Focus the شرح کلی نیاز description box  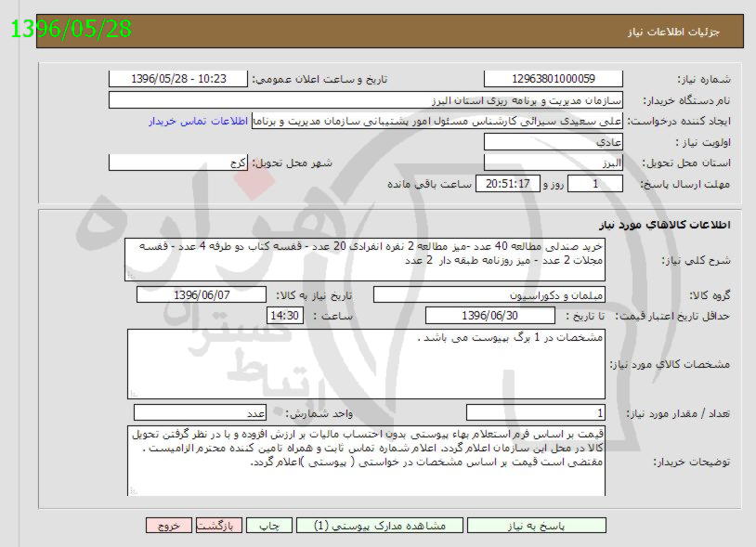[x=364, y=259]
